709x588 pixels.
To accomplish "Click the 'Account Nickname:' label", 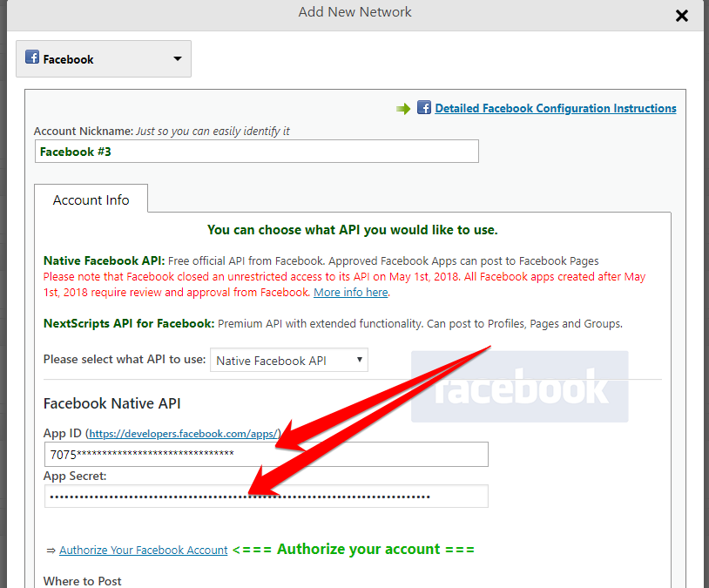I will pyautogui.click(x=84, y=132).
